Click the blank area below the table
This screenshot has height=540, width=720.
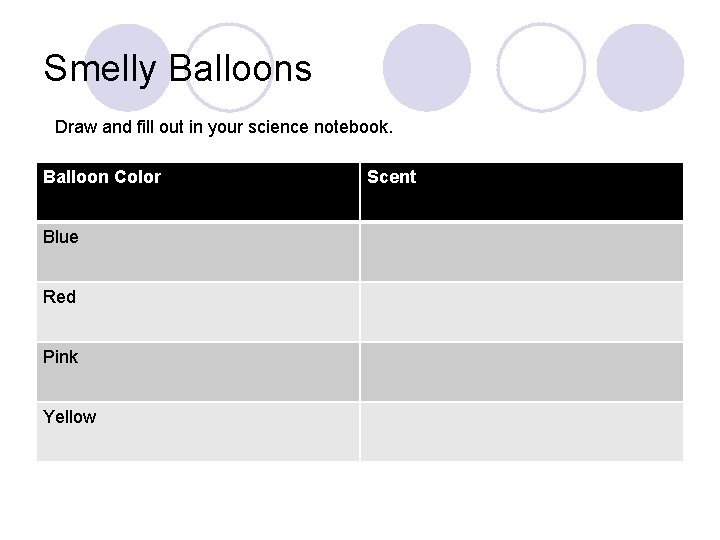click(x=360, y=500)
